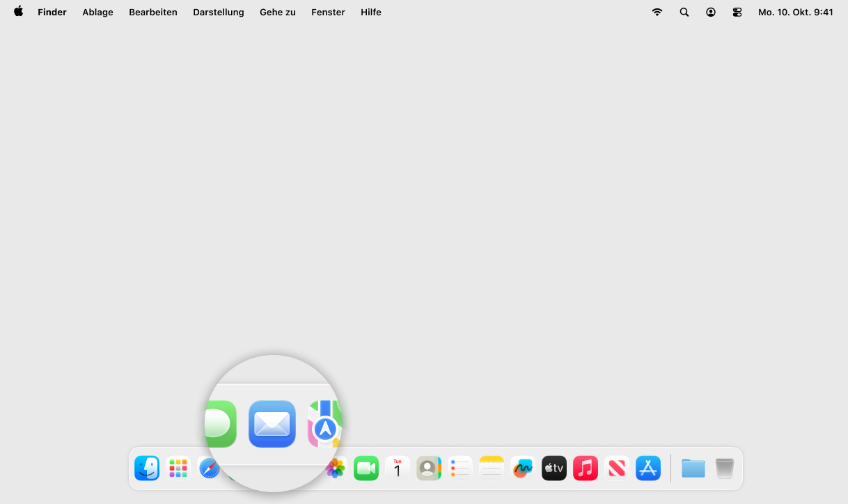Show Wi-Fi status in menu bar
Image resolution: width=848 pixels, height=504 pixels.
657,12
